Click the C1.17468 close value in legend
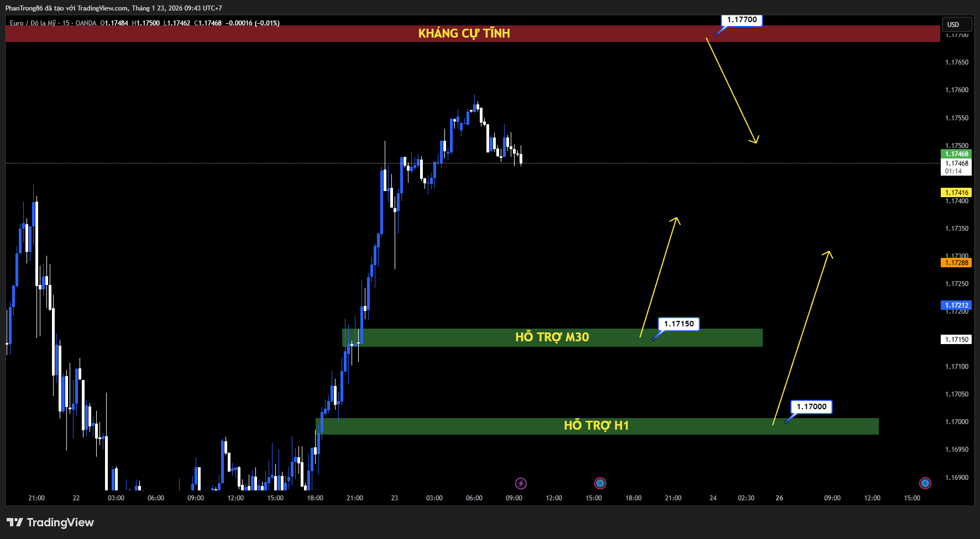 [208, 23]
